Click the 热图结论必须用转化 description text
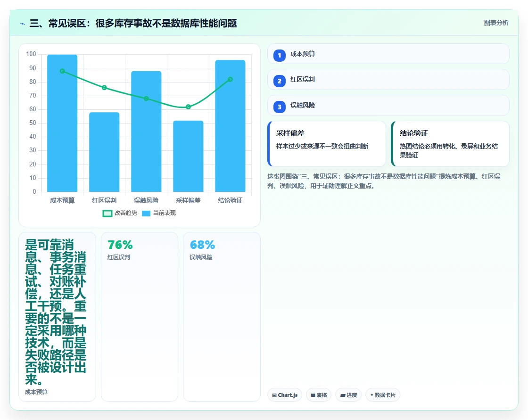The width and height of the screenshot is (528, 420). (x=448, y=150)
